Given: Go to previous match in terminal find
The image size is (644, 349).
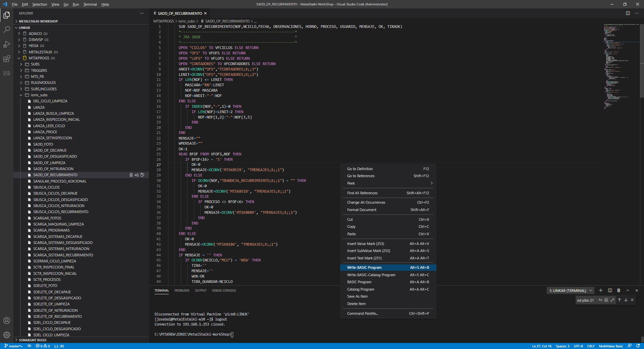Looking at the screenshot, I should pos(620,300).
